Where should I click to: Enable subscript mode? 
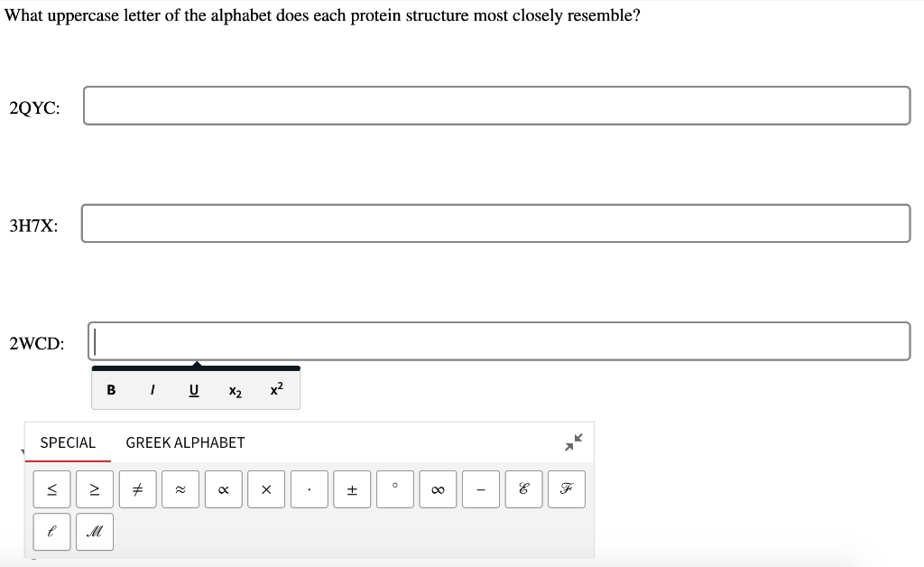point(236,391)
